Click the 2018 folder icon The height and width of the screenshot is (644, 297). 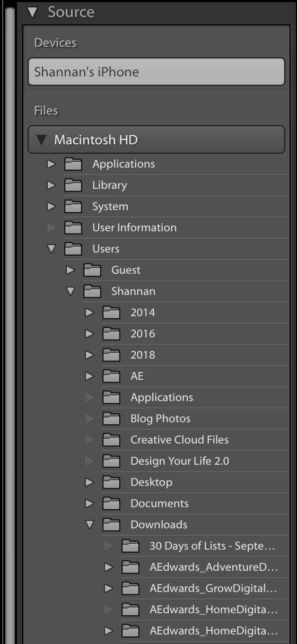pos(111,355)
